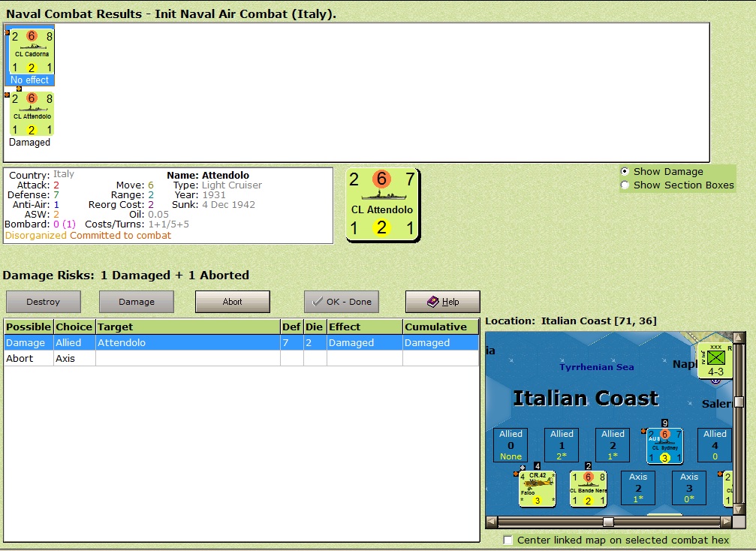Click the map's horizontal scrollbar thumb
This screenshot has width=756, height=551.
(x=608, y=522)
